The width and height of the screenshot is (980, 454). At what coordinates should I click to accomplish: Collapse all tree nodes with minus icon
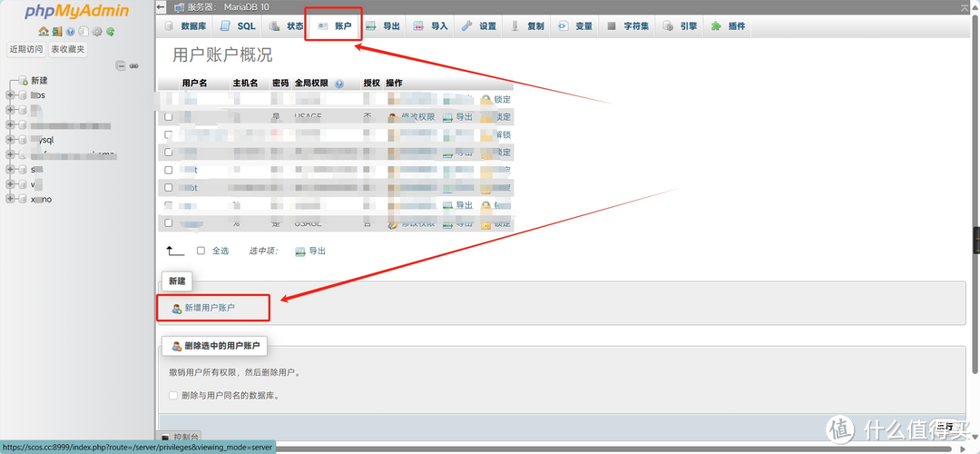[122, 65]
